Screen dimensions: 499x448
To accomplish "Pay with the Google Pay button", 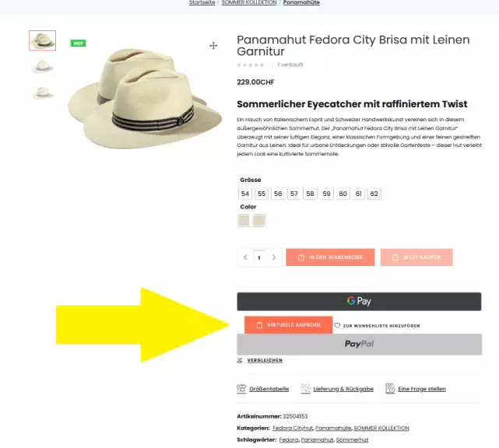I will pyautogui.click(x=359, y=302).
